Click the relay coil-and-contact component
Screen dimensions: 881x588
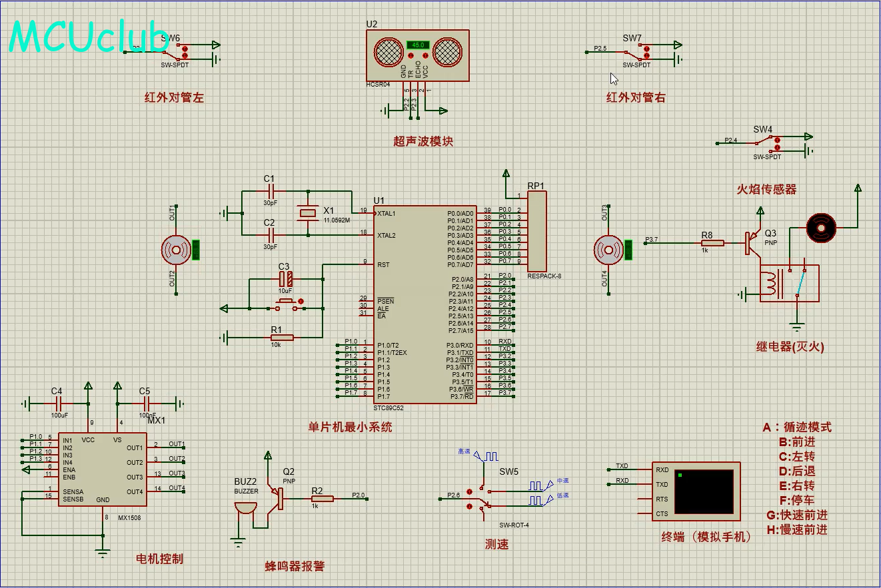[790, 284]
